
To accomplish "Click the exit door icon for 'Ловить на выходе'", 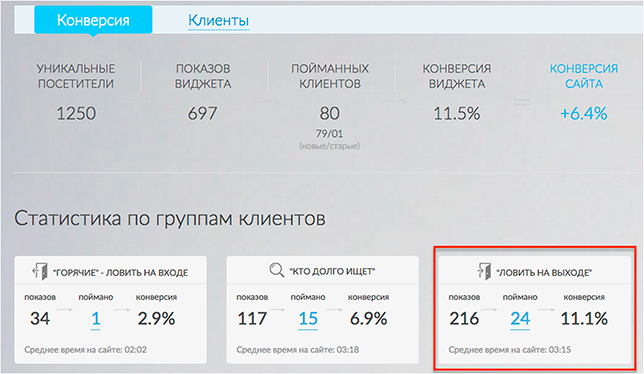I will pos(484,272).
